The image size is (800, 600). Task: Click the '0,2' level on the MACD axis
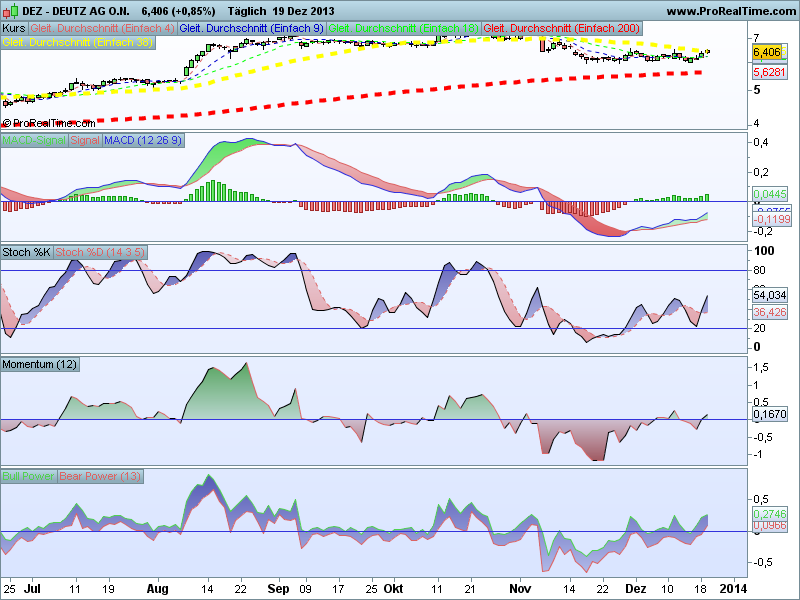(x=761, y=172)
